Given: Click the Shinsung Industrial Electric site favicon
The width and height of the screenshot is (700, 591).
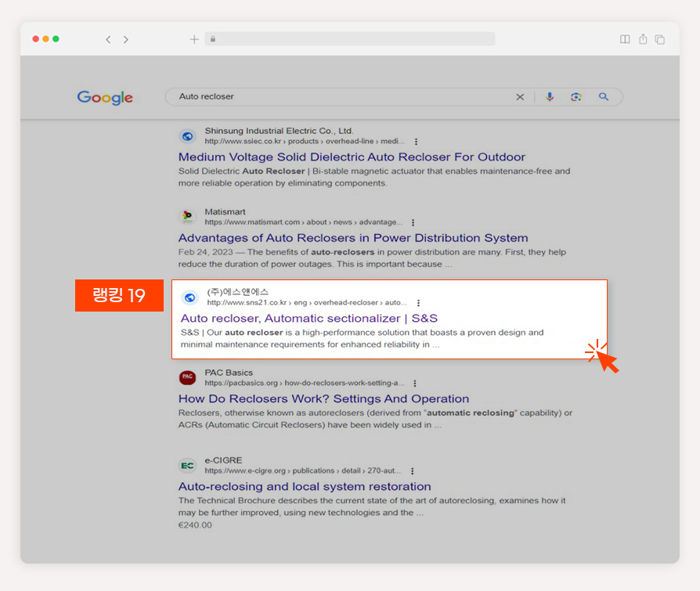Looking at the screenshot, I should point(187,136).
